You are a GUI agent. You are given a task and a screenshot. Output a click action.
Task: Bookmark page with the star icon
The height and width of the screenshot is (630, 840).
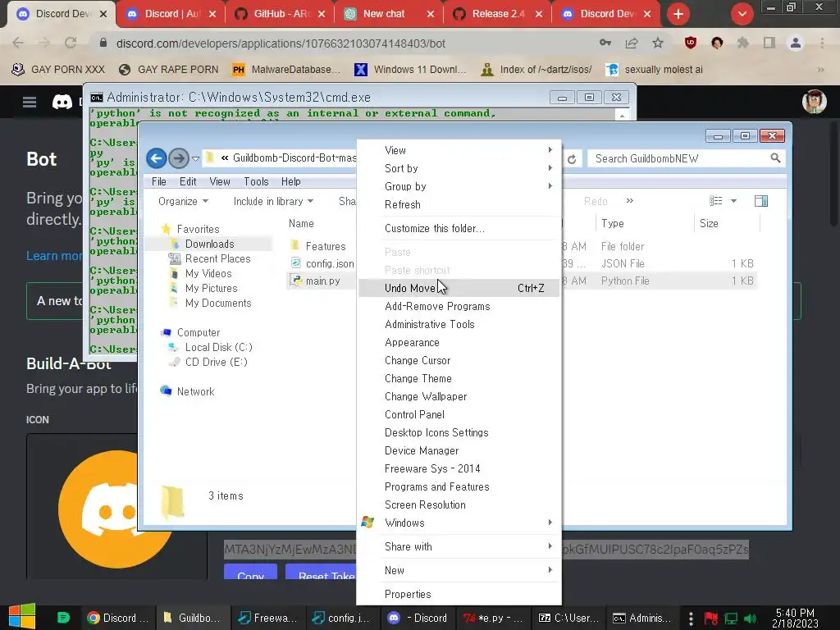[657, 43]
